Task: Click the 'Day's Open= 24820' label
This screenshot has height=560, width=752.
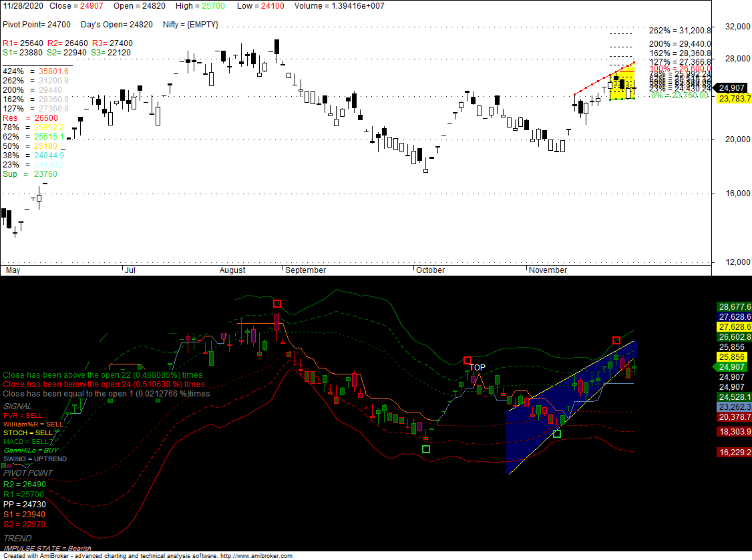Action: pyautogui.click(x=117, y=25)
